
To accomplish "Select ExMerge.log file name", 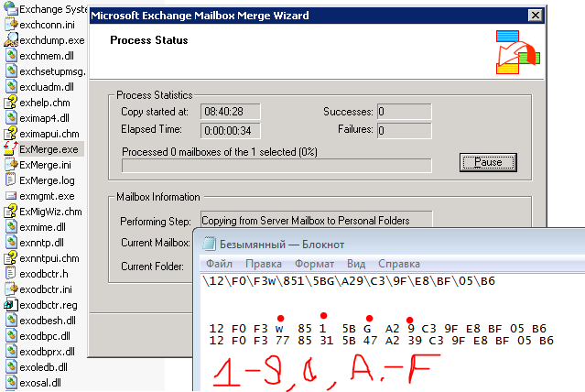I will (x=47, y=180).
